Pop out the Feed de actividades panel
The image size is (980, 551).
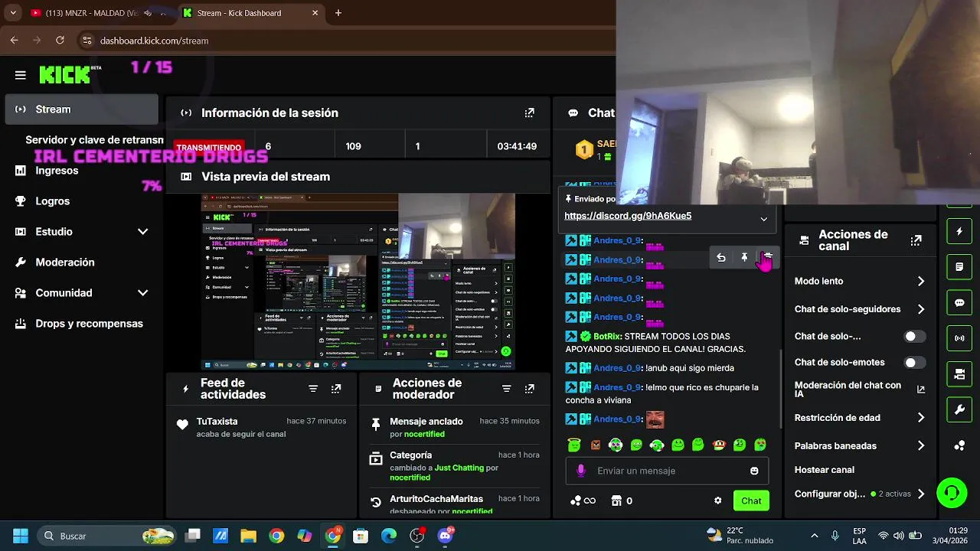click(x=336, y=389)
